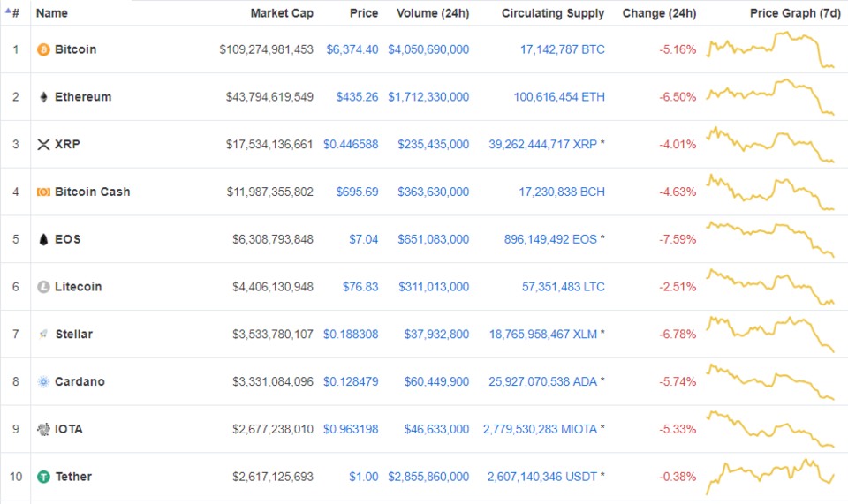Screen dimensions: 848x504
Task: Open Bitcoin price $6,374.40 link
Action: (x=352, y=49)
